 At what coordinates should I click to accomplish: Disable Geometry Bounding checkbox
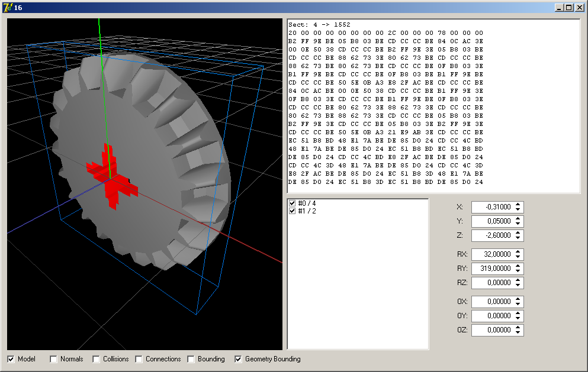[239, 359]
